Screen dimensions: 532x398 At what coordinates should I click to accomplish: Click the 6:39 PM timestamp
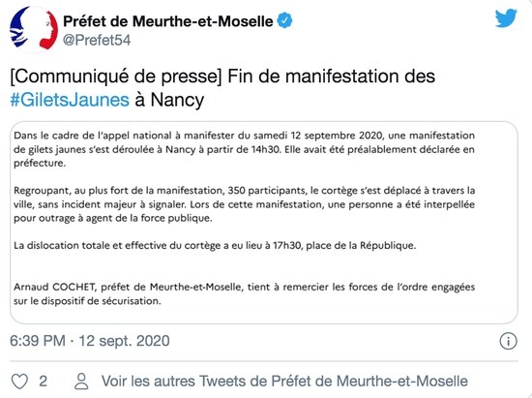tap(38, 341)
